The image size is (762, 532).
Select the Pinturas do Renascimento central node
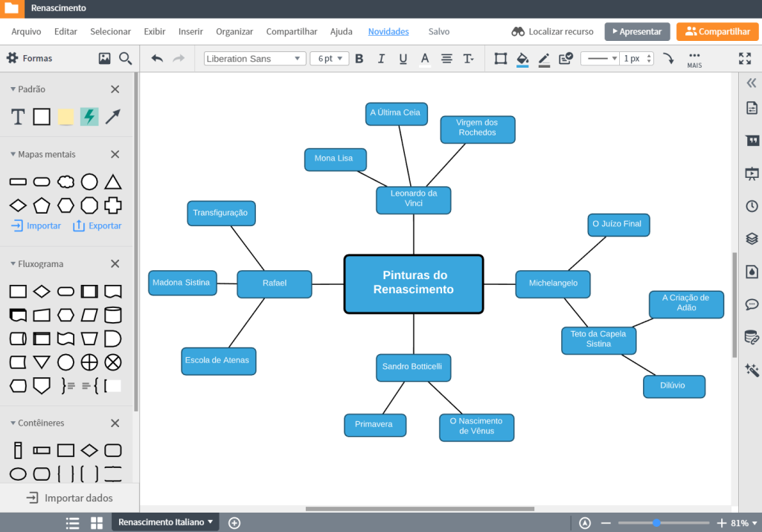tap(414, 283)
